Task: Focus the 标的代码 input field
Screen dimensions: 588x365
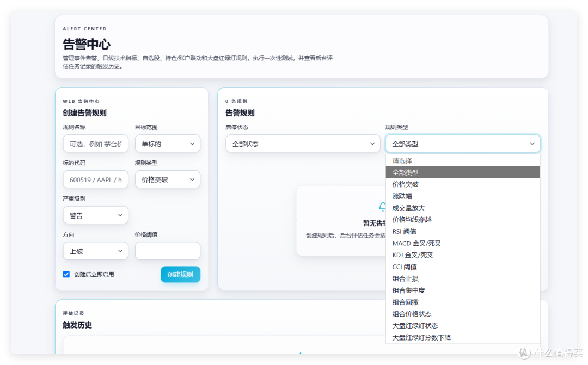Action: (x=96, y=180)
